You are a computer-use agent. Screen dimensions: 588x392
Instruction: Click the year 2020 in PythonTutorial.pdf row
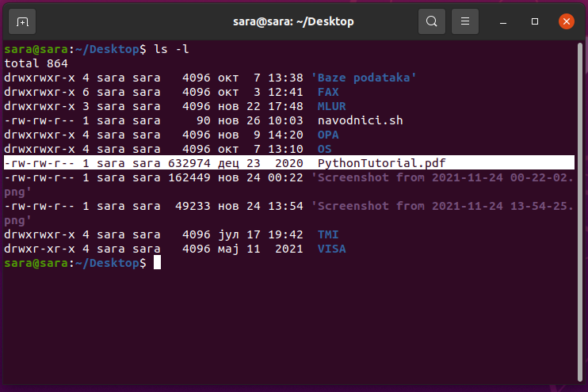(288, 163)
